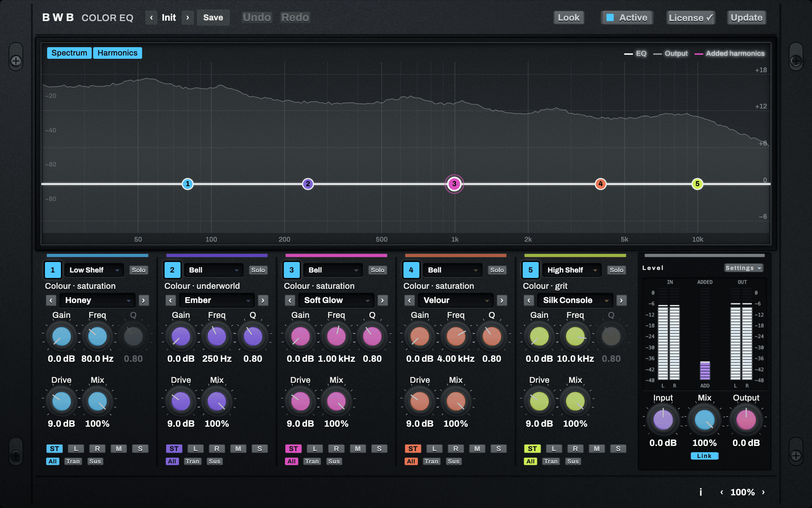Open the Low Shelf filter type dropdown
This screenshot has height=508, width=812.
point(94,270)
